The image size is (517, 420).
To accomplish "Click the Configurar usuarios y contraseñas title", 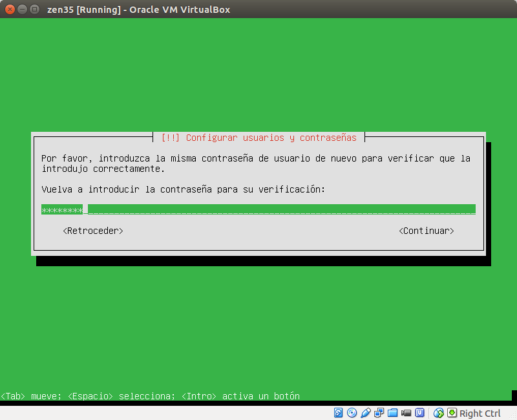I will pyautogui.click(x=258, y=138).
